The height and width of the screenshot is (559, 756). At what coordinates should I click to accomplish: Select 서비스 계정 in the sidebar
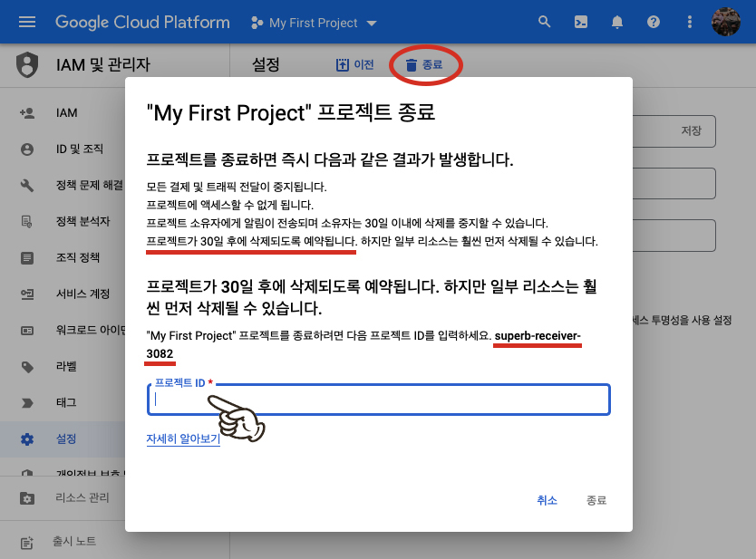point(82,294)
